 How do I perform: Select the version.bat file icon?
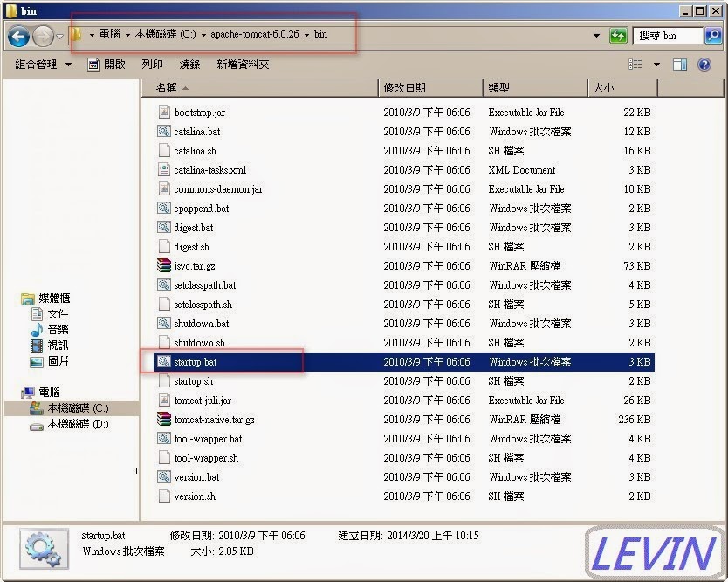tap(163, 476)
